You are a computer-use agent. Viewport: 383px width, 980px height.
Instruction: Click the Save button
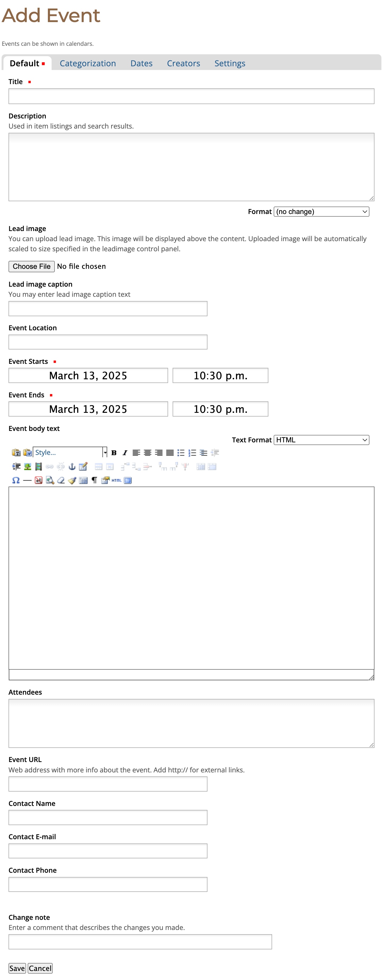(17, 968)
